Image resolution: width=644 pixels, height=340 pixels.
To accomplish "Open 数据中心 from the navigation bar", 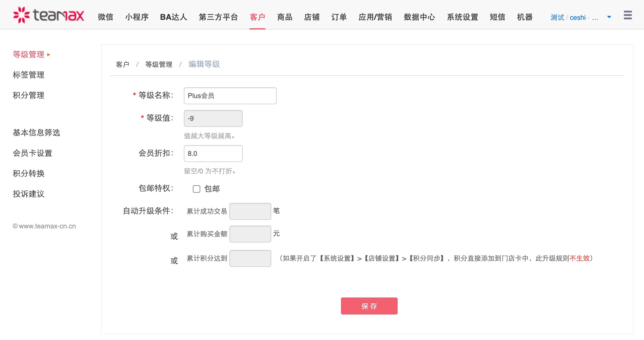I will tap(419, 17).
